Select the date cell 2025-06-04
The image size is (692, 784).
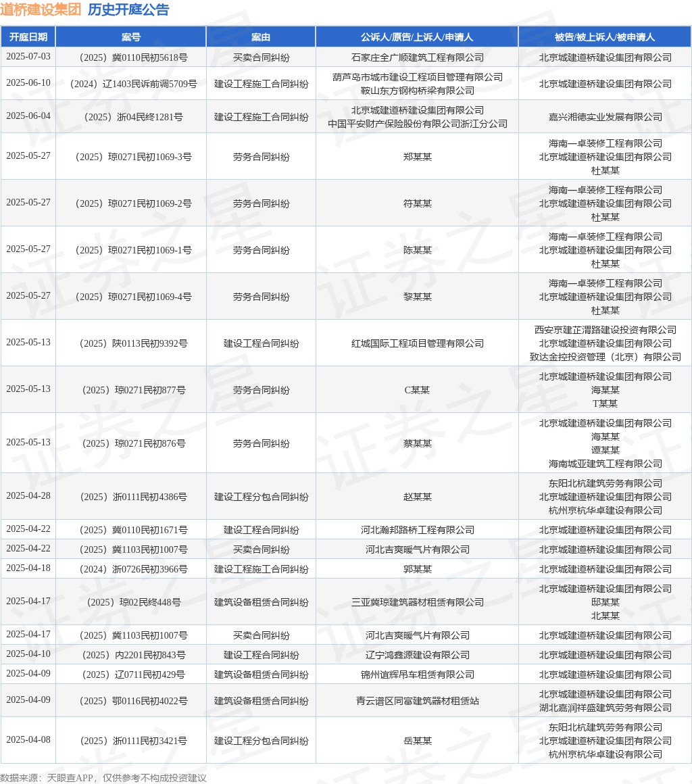28,116
